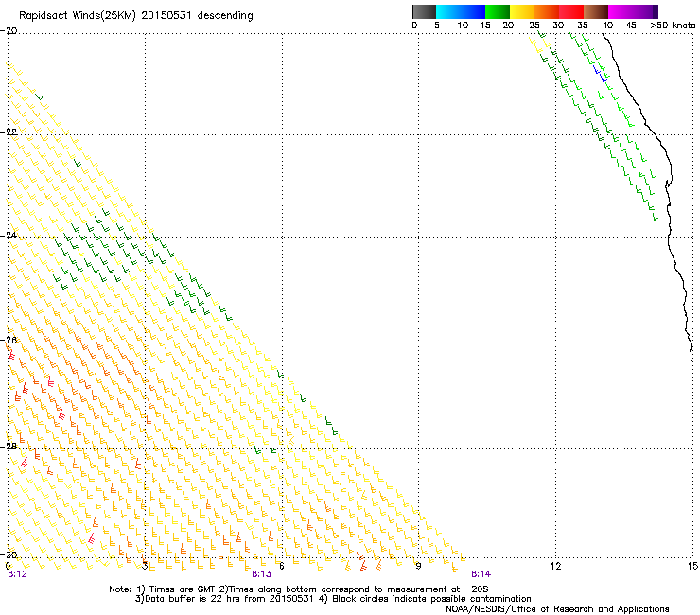Image resolution: width=700 pixels, height=615 pixels.
Task: Click the green 15–20 knots color bar segment
Action: coord(498,11)
